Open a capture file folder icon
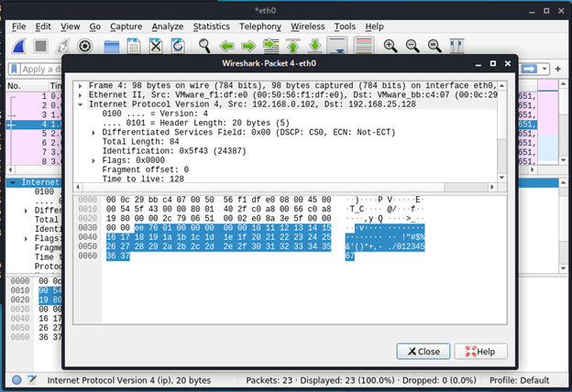The width and height of the screenshot is (572, 392). click(x=111, y=47)
